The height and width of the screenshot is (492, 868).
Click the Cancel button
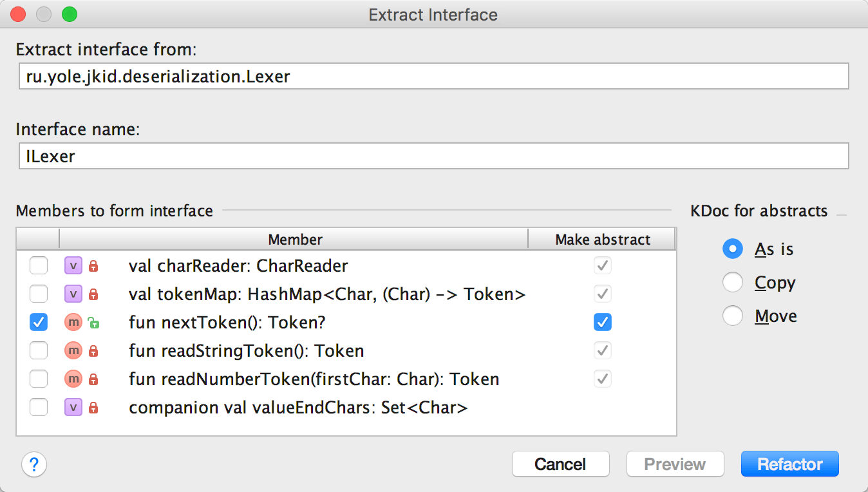[560, 464]
